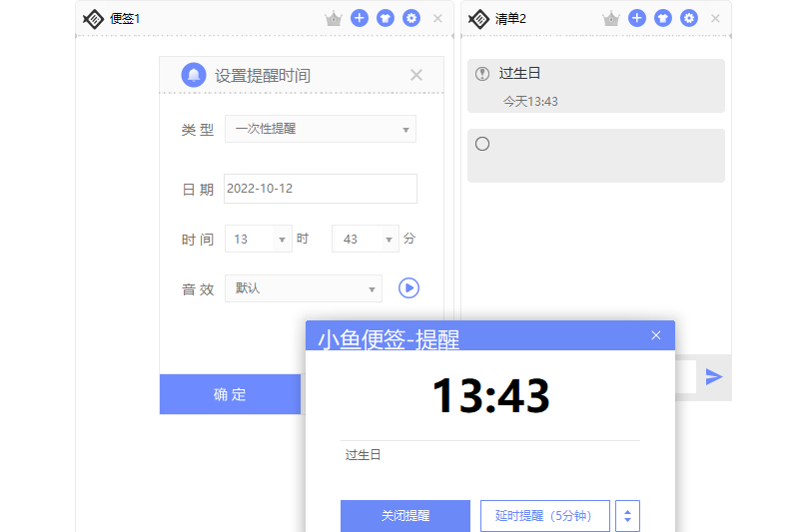Image resolution: width=799 pixels, height=532 pixels.
Task: Click the empty second list item card
Action: pos(596,156)
